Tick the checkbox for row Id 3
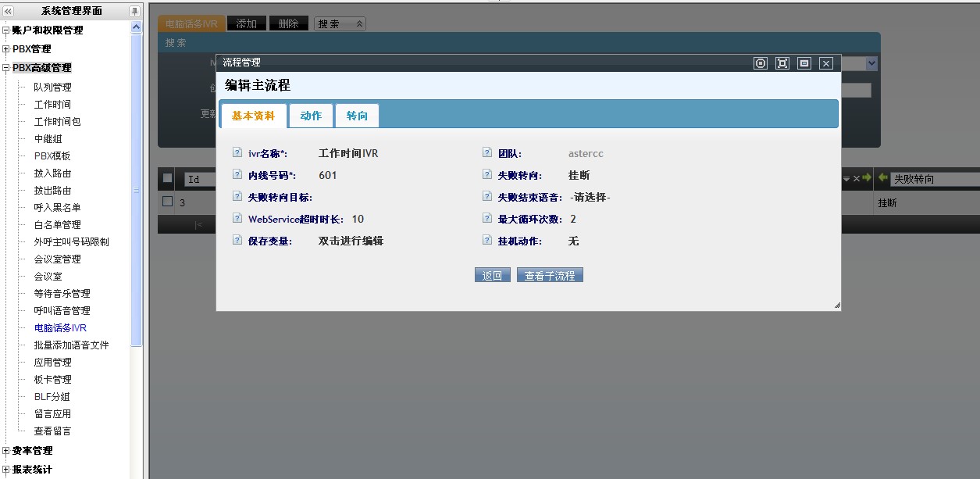The image size is (980, 479). [x=167, y=202]
